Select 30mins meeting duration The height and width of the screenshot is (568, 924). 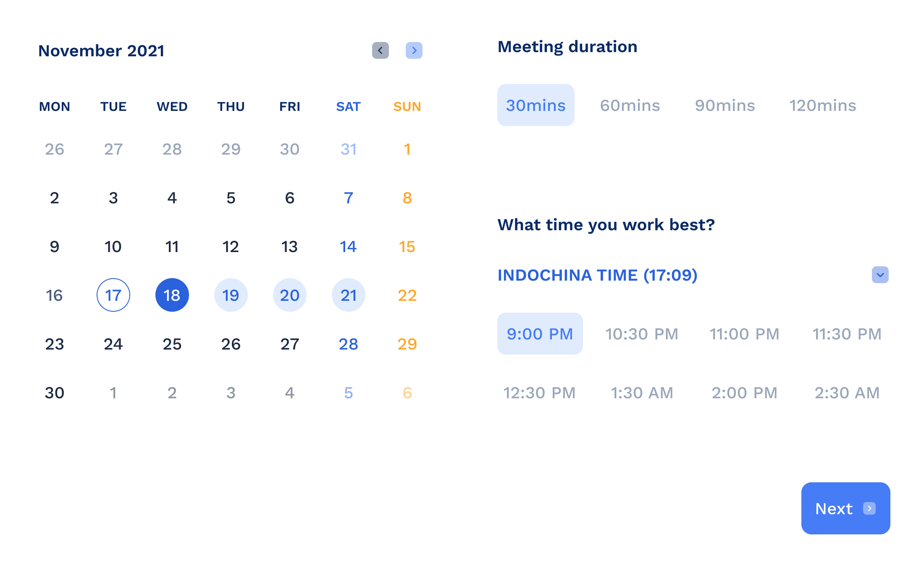coord(535,104)
